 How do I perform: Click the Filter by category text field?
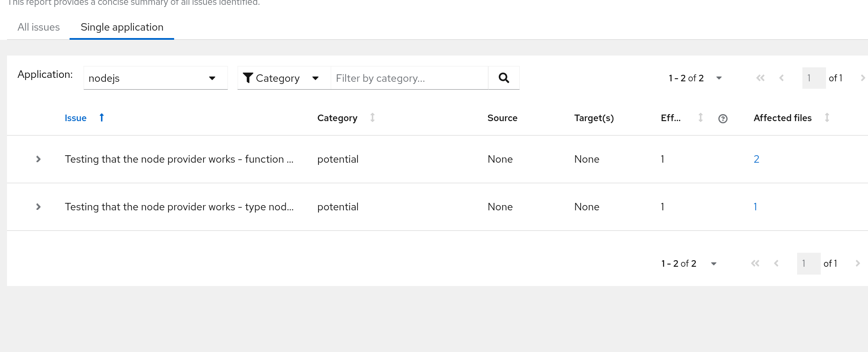409,78
